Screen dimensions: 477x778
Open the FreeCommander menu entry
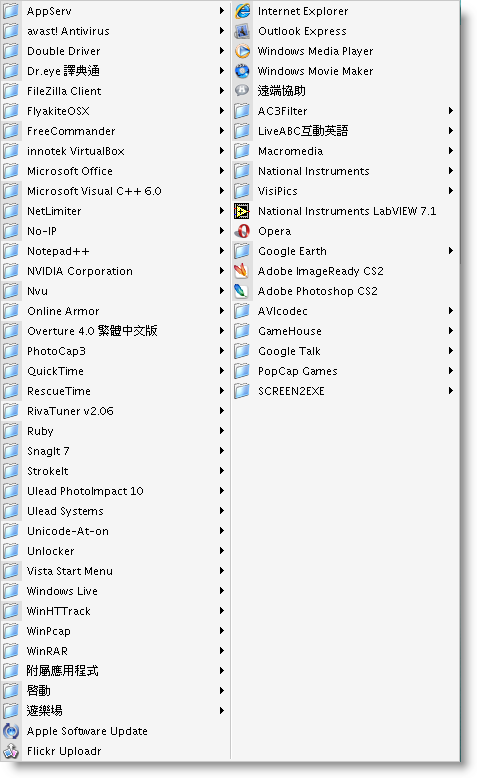click(115, 131)
